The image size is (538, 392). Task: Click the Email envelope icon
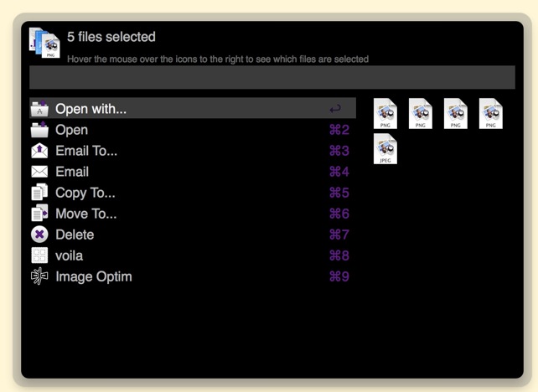click(39, 172)
